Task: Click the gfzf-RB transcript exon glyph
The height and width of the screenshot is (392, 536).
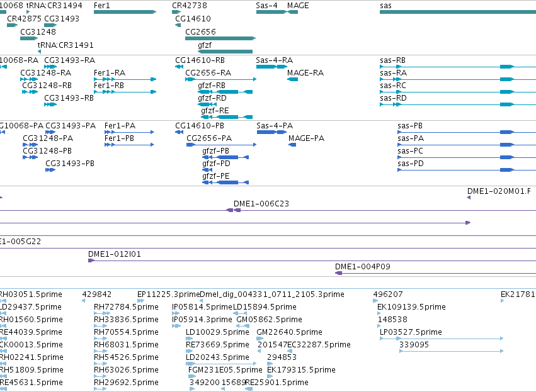Action: tap(225, 92)
